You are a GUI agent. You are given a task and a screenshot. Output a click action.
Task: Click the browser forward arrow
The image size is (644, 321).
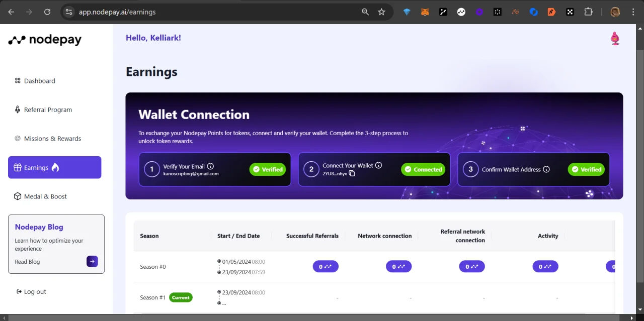pos(29,12)
